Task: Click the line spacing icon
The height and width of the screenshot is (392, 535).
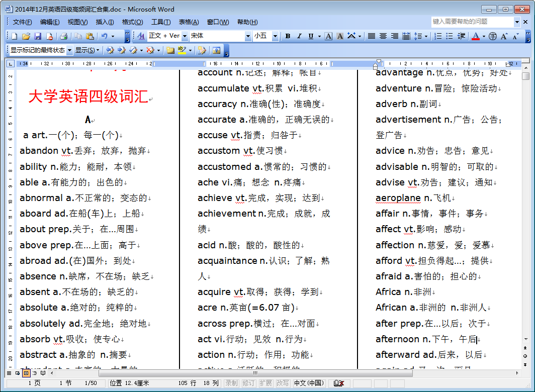Action: point(418,36)
